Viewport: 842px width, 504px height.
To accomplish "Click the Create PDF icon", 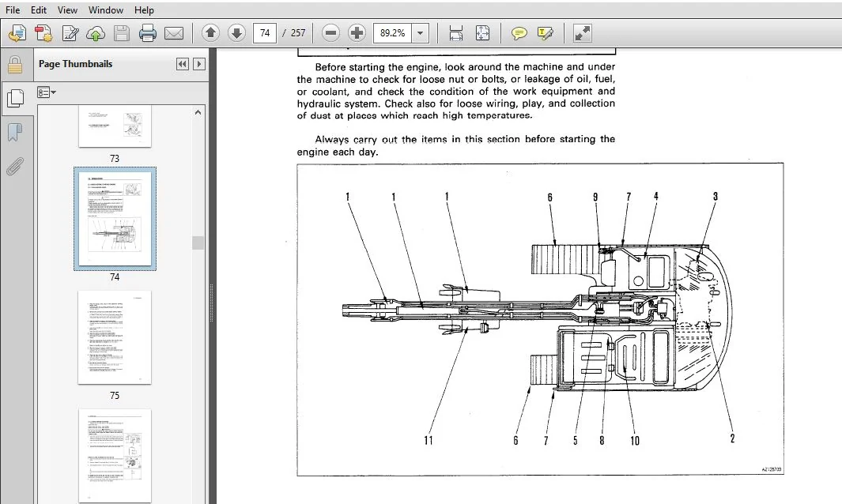I will [43, 33].
